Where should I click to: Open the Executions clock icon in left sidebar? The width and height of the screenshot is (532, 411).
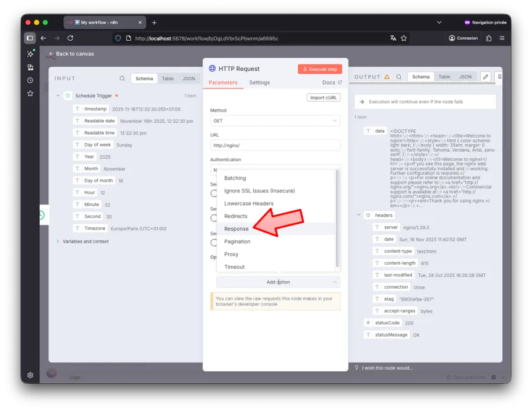[30, 80]
